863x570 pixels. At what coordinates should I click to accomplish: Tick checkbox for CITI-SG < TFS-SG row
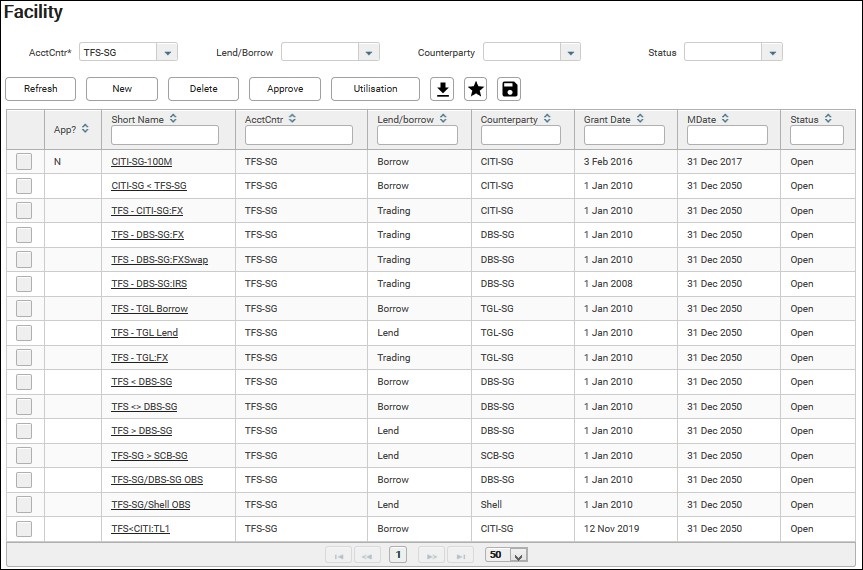click(24, 186)
